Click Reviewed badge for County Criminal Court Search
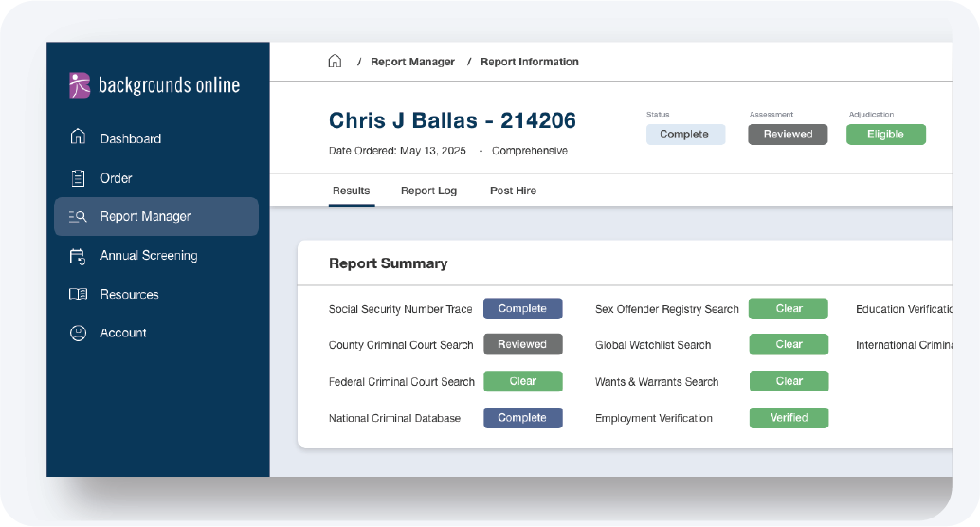The image size is (980, 527). pos(522,344)
